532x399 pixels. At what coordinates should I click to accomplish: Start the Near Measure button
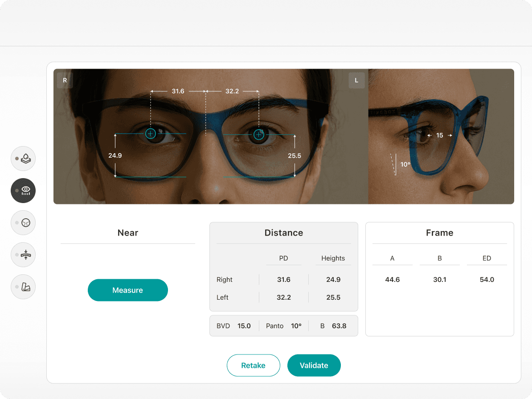click(x=128, y=290)
